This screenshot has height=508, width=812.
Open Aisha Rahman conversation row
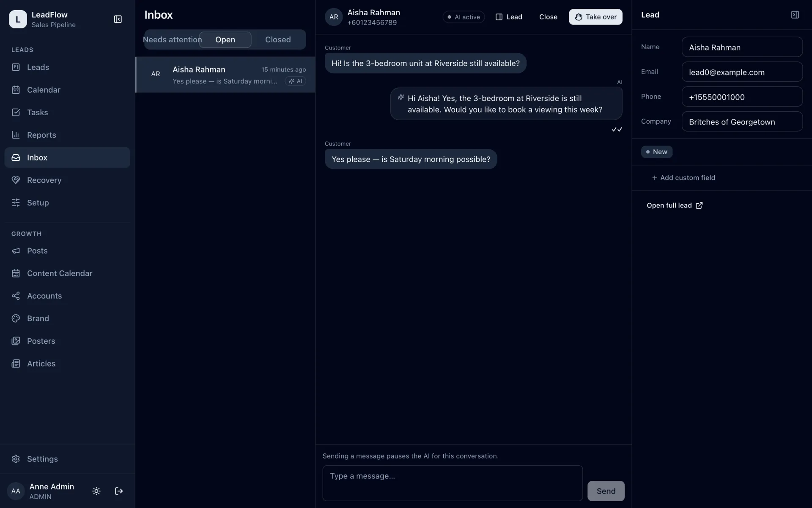(x=225, y=75)
